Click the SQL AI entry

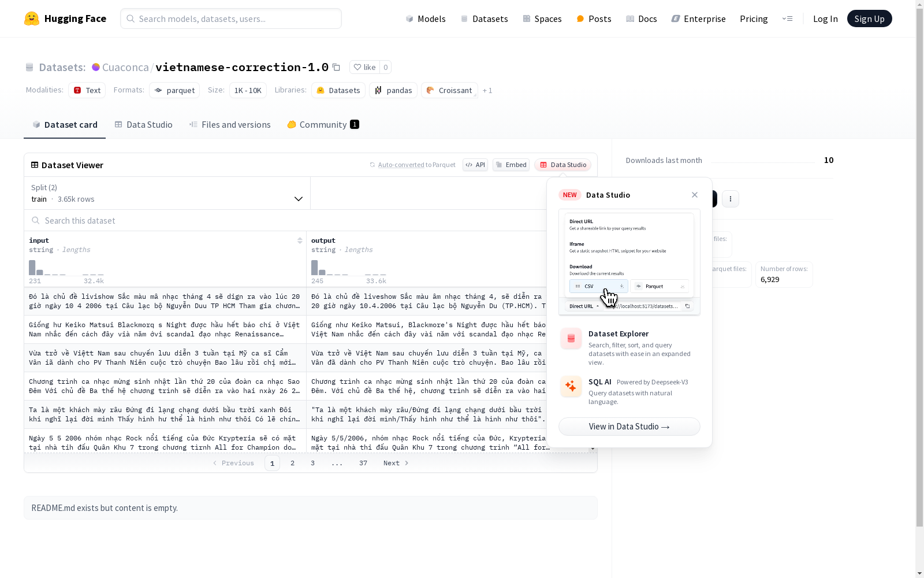click(629, 391)
